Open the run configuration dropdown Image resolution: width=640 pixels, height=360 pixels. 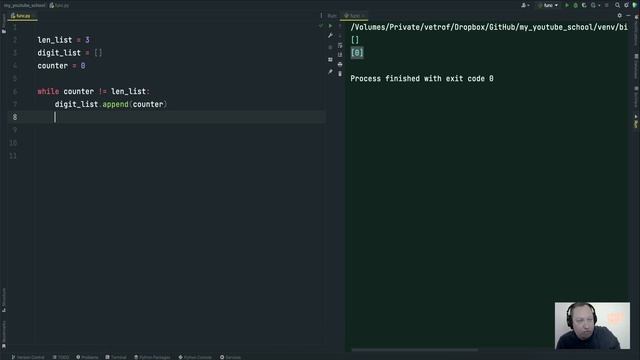coord(548,5)
